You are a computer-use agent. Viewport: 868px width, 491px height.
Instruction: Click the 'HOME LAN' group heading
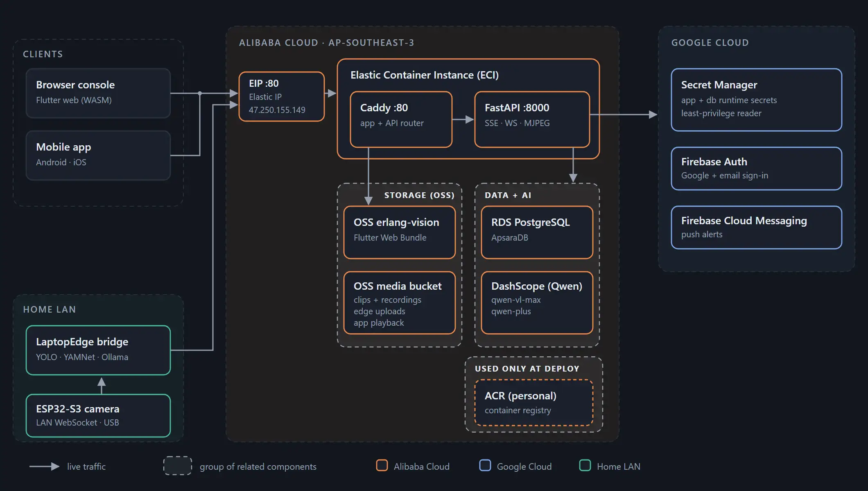pyautogui.click(x=50, y=309)
